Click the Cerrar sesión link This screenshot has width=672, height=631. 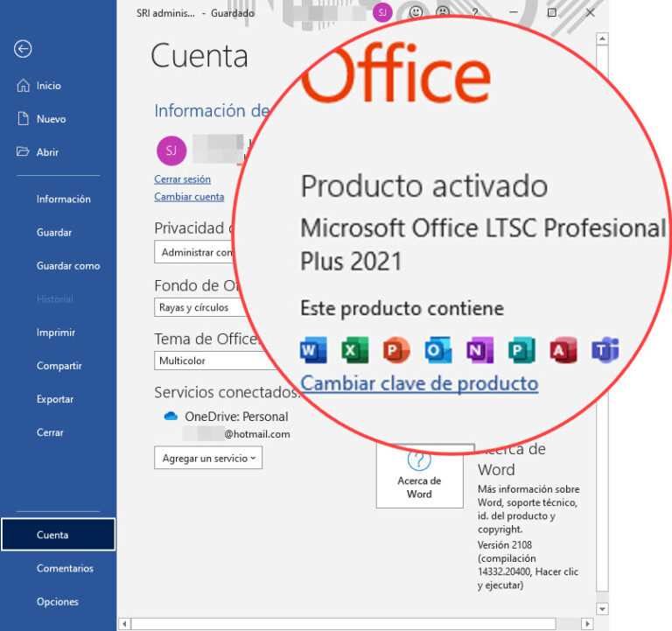coord(182,179)
